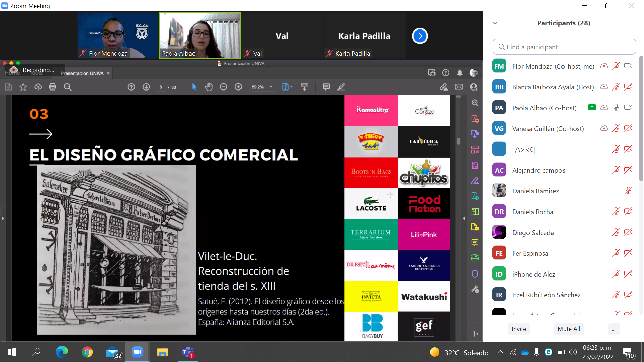Show next video participants with blue arrow

[x=420, y=36]
